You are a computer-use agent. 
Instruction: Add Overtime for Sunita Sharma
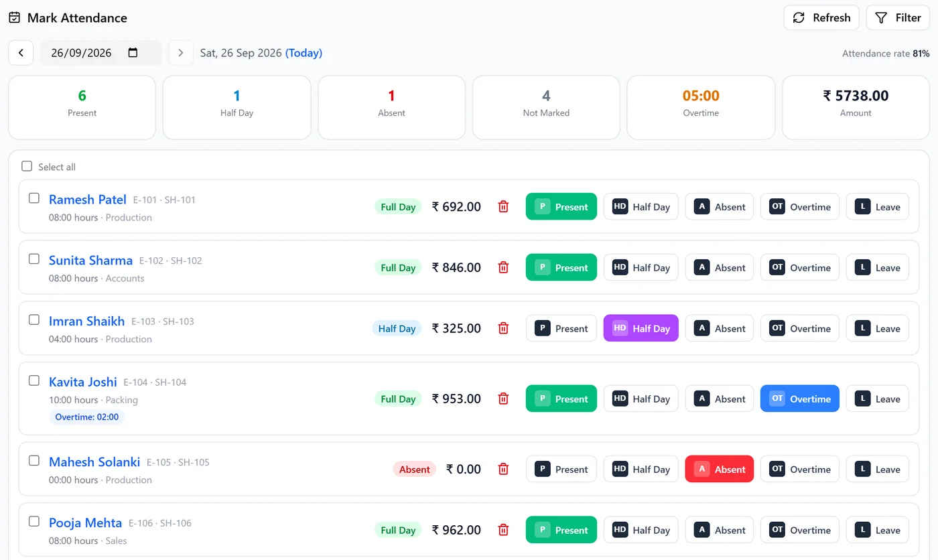pos(800,268)
